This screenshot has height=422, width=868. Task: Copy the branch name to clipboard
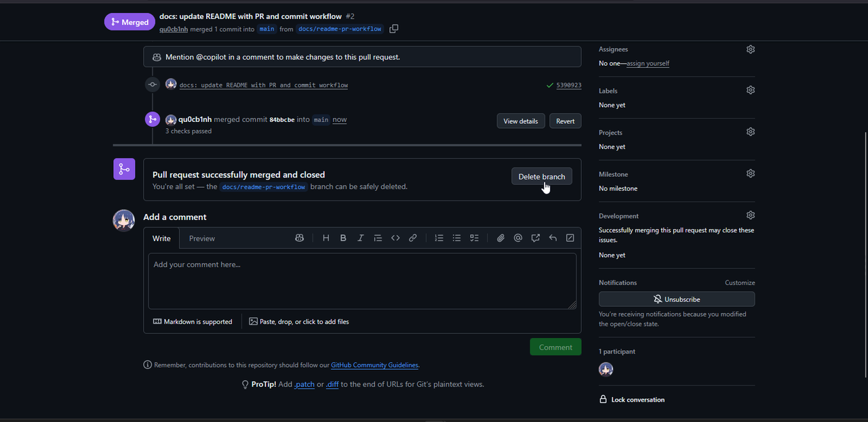[x=394, y=29]
